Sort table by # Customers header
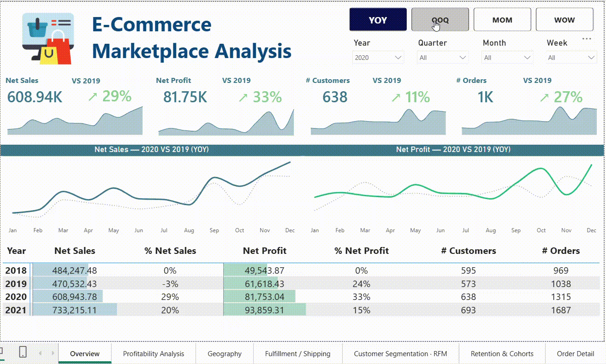 (469, 251)
